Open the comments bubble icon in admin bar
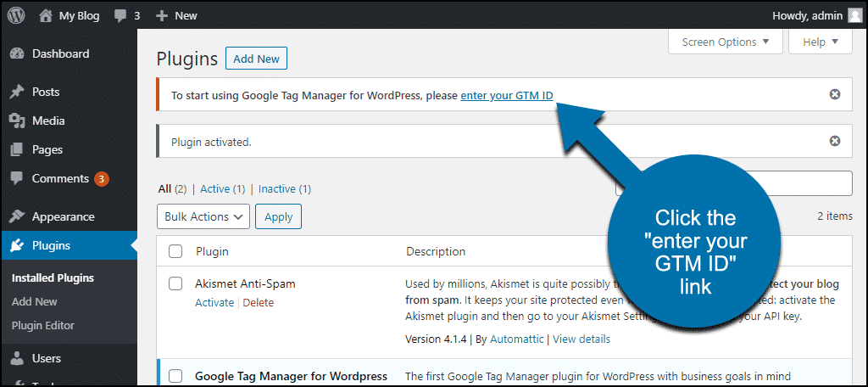The width and height of the screenshot is (868, 387). [120, 16]
